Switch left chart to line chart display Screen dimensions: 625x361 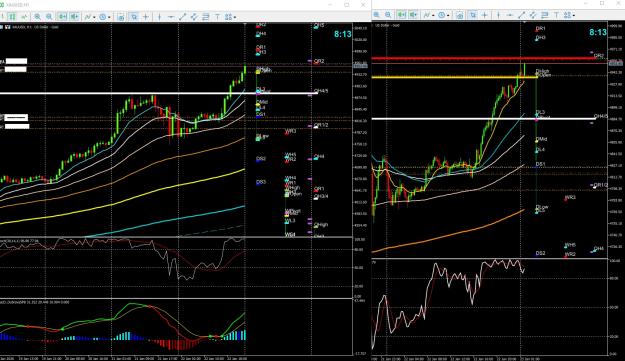click(24, 17)
